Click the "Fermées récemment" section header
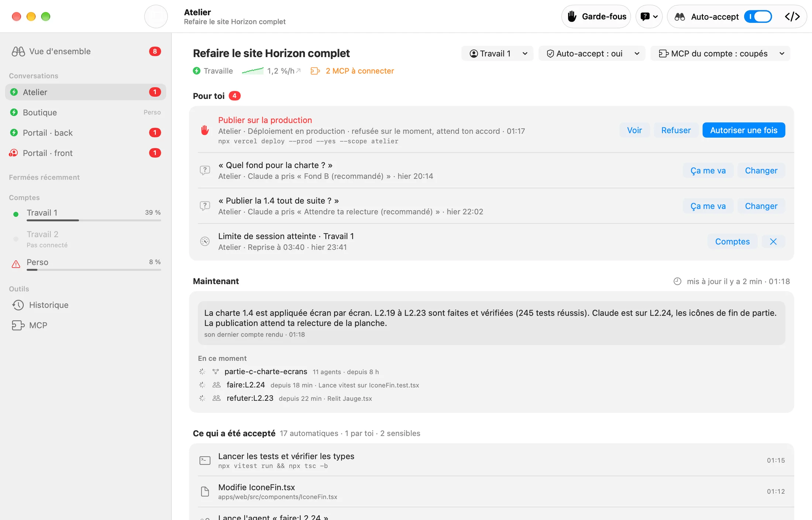This screenshot has width=812, height=520. [44, 177]
